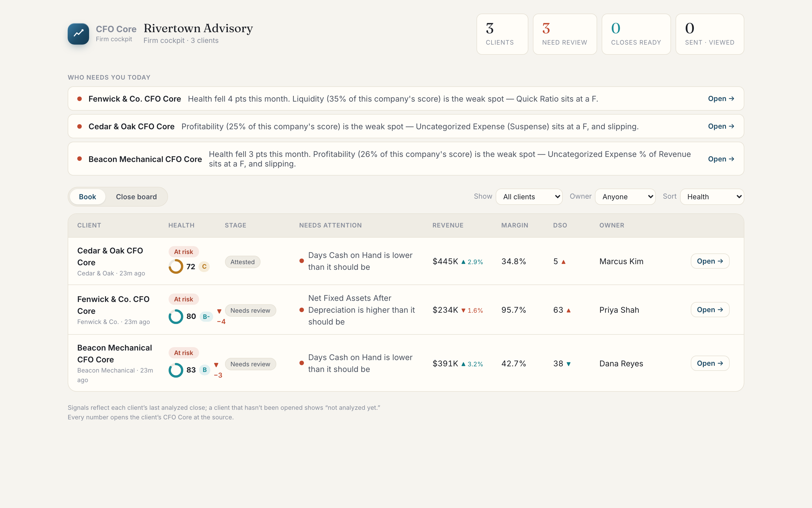Click Beacon Mechanical health ring gauge
This screenshot has height=508, width=812.
pos(176,370)
